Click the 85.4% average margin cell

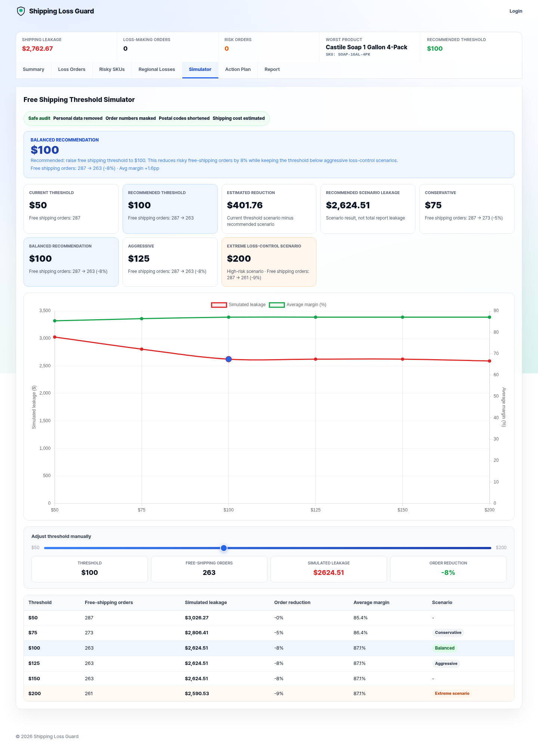[x=361, y=617]
